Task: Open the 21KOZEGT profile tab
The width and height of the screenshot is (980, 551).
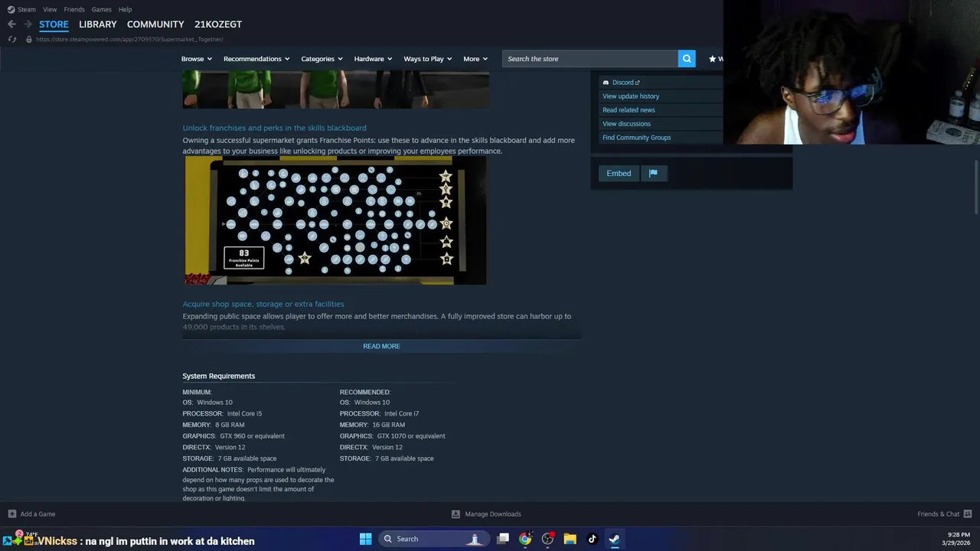Action: pos(218,24)
